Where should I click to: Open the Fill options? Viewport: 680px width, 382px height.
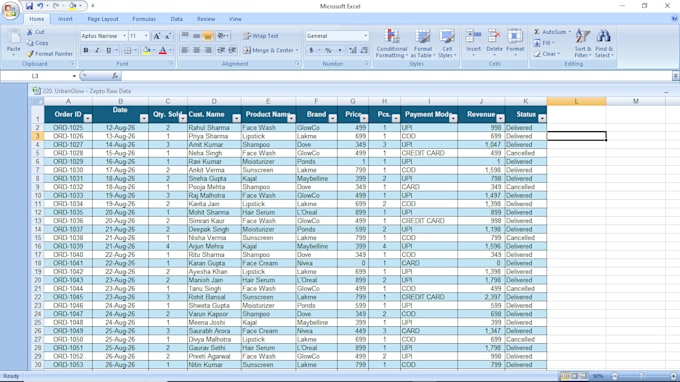pyautogui.click(x=544, y=43)
